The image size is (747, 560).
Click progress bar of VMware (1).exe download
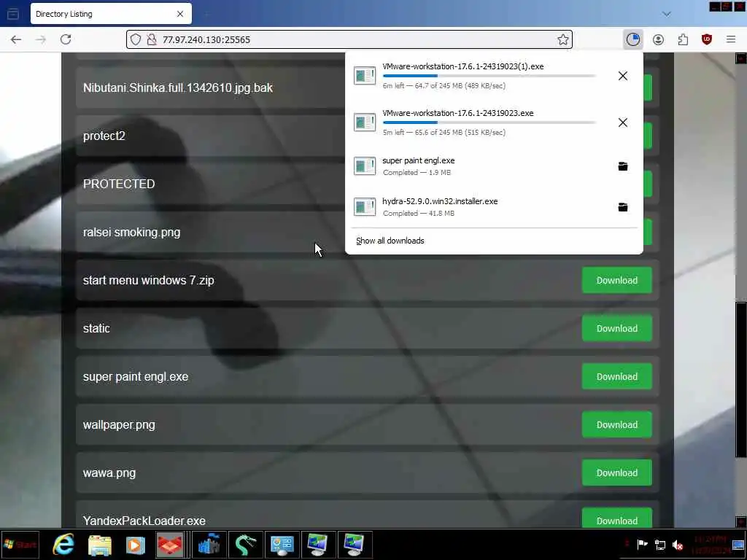489,76
